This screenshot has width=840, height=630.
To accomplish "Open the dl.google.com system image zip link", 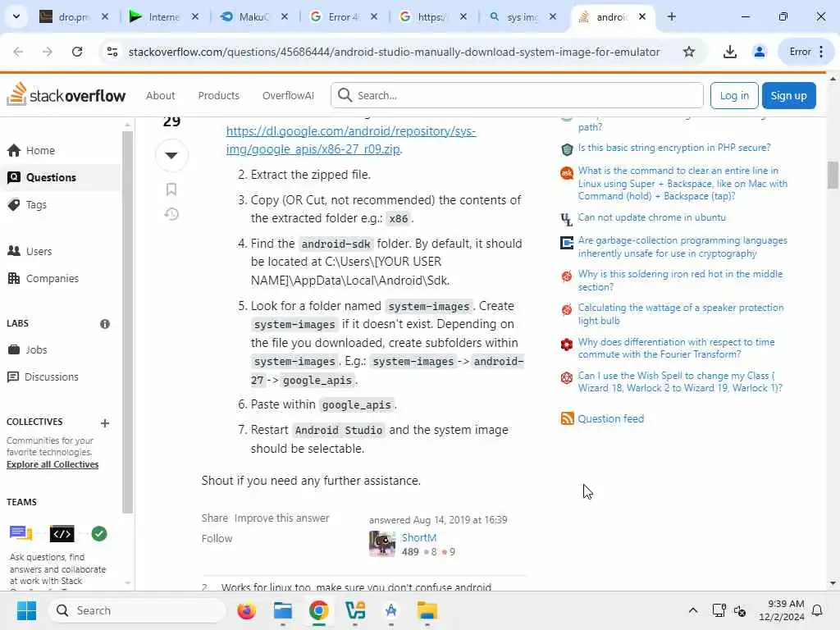I will coord(351,139).
